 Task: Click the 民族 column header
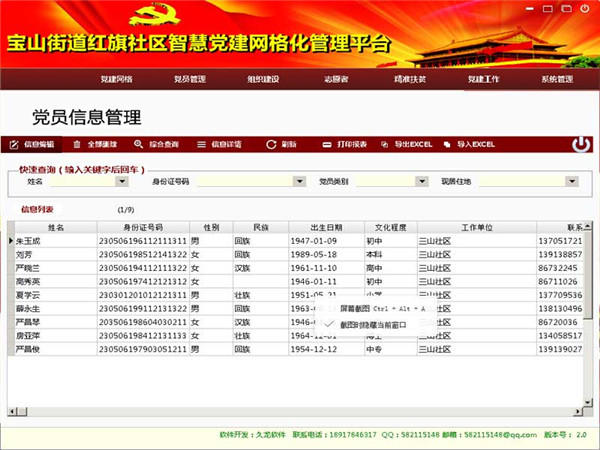tap(261, 227)
